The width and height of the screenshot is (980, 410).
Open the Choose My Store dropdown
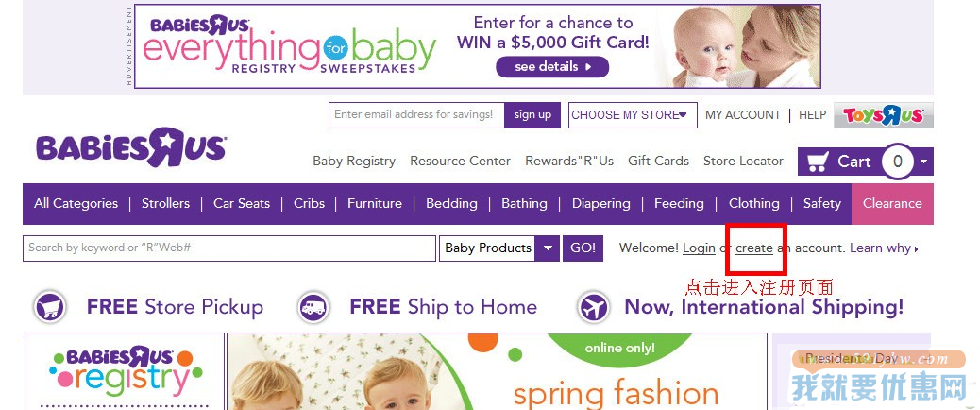(633, 115)
